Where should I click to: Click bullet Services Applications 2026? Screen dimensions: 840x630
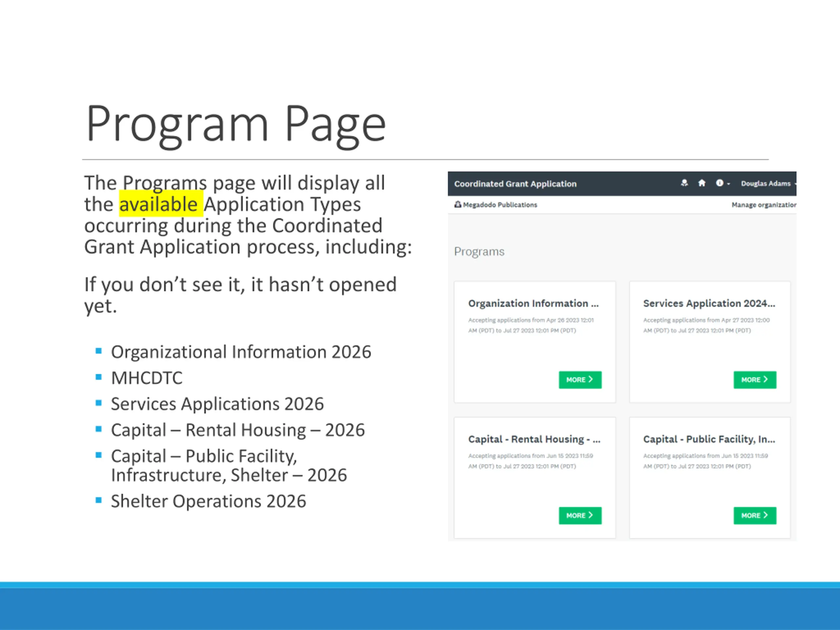pos(217,404)
